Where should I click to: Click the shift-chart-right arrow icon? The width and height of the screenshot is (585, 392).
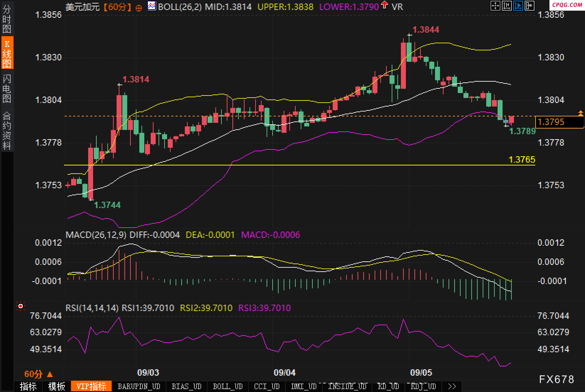pyautogui.click(x=530, y=6)
